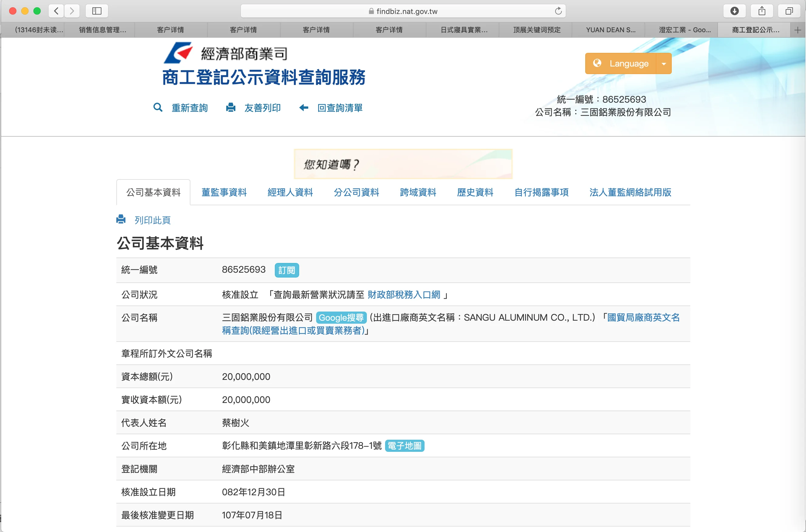
Task: Click the printer icon beside 友善列印
Action: (231, 107)
